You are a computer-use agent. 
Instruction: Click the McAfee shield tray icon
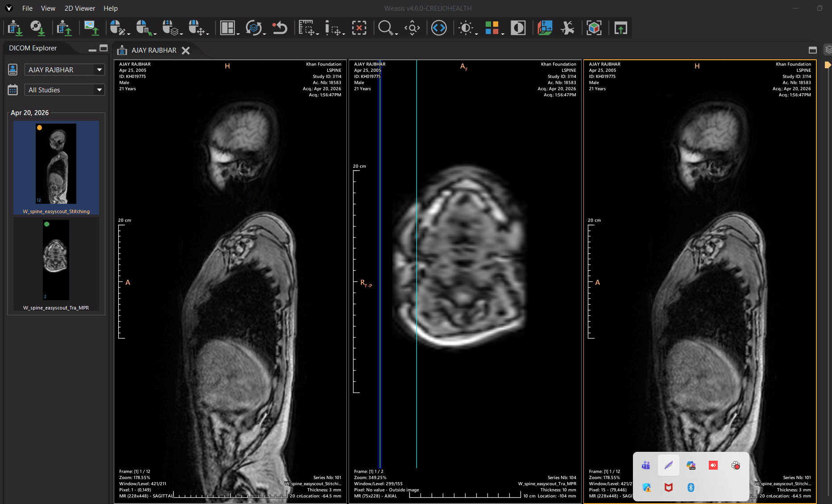pos(669,487)
